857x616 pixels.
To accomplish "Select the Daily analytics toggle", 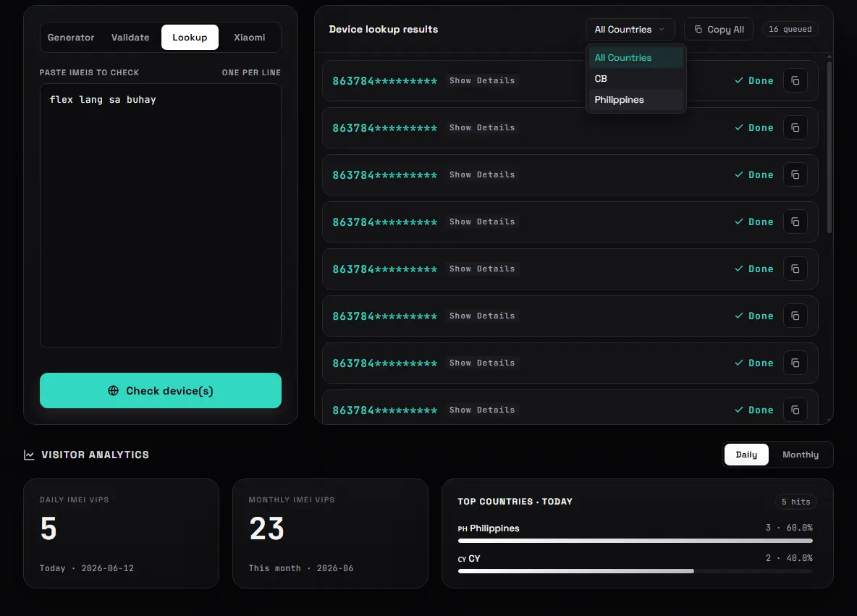I will [x=746, y=454].
